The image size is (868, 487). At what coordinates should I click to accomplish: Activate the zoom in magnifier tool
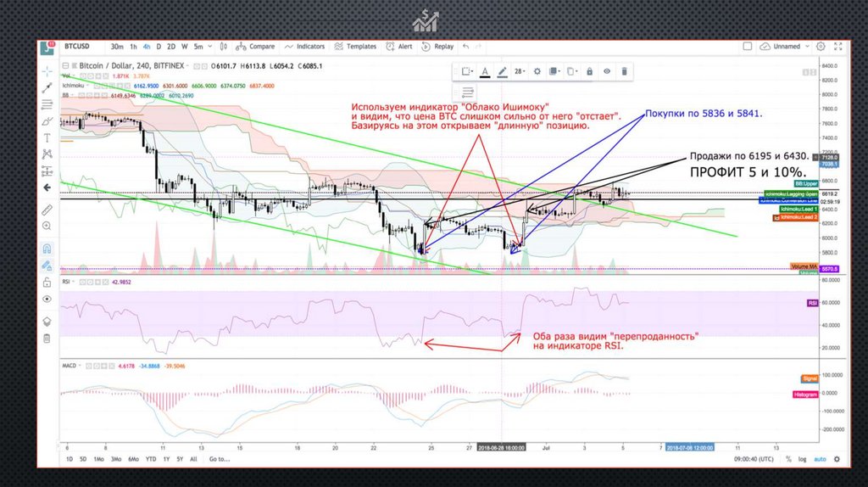[47, 226]
